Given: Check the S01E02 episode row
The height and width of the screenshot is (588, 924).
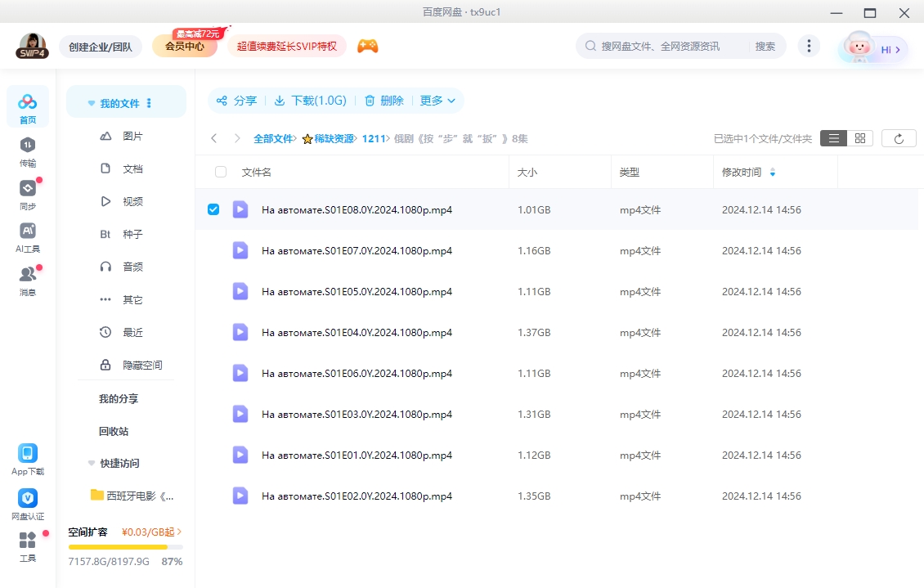Looking at the screenshot, I should click(x=213, y=496).
